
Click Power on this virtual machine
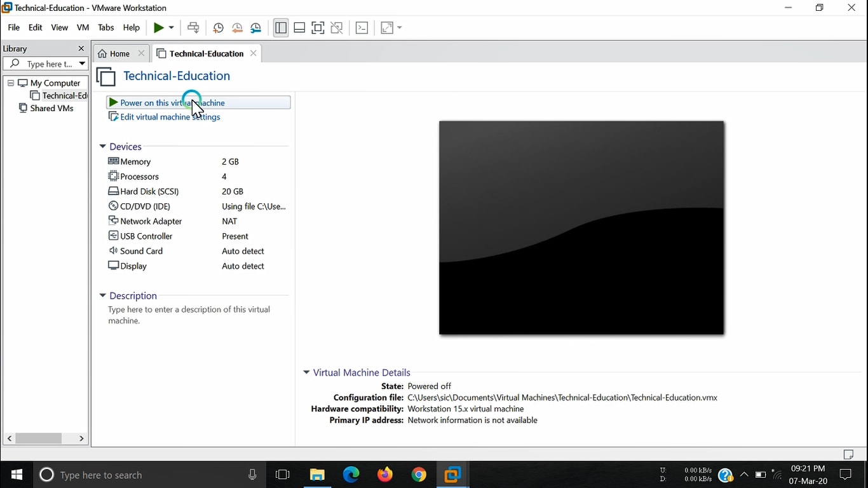(172, 103)
